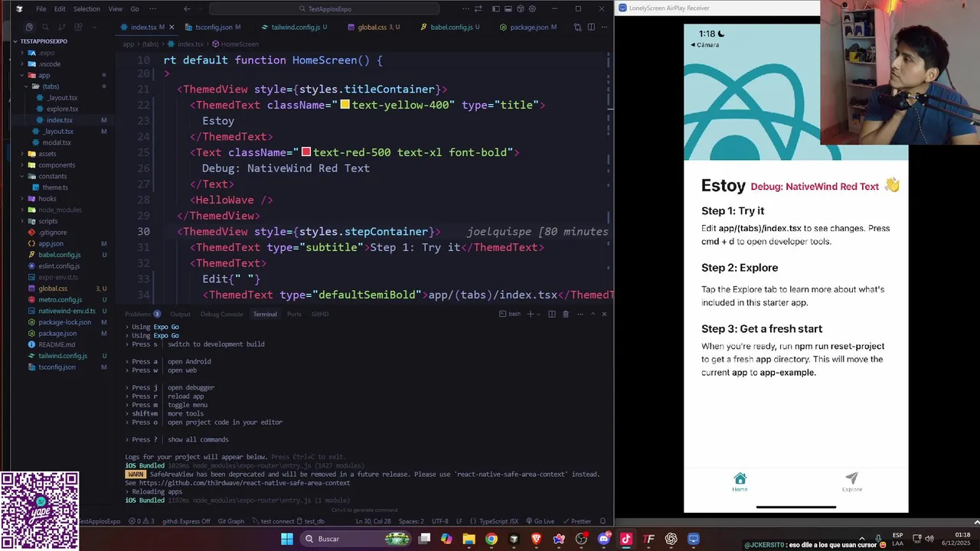Open the Explorer view icon in sidebar header
Screen dimensions: 980x551
pyautogui.click(x=29, y=27)
